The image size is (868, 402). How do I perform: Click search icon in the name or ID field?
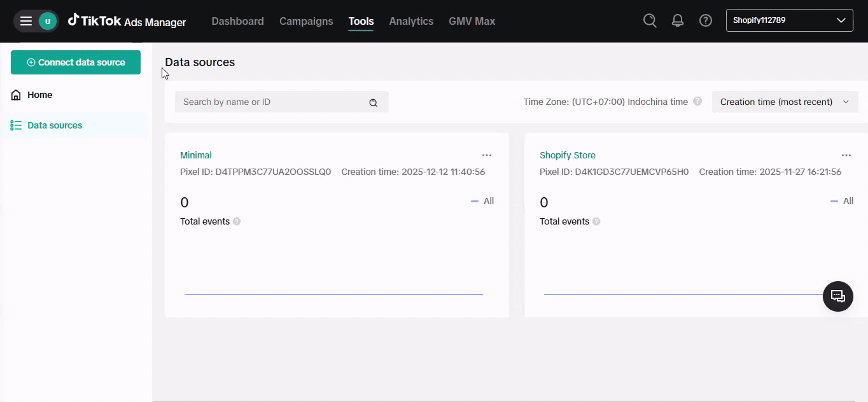tap(374, 102)
